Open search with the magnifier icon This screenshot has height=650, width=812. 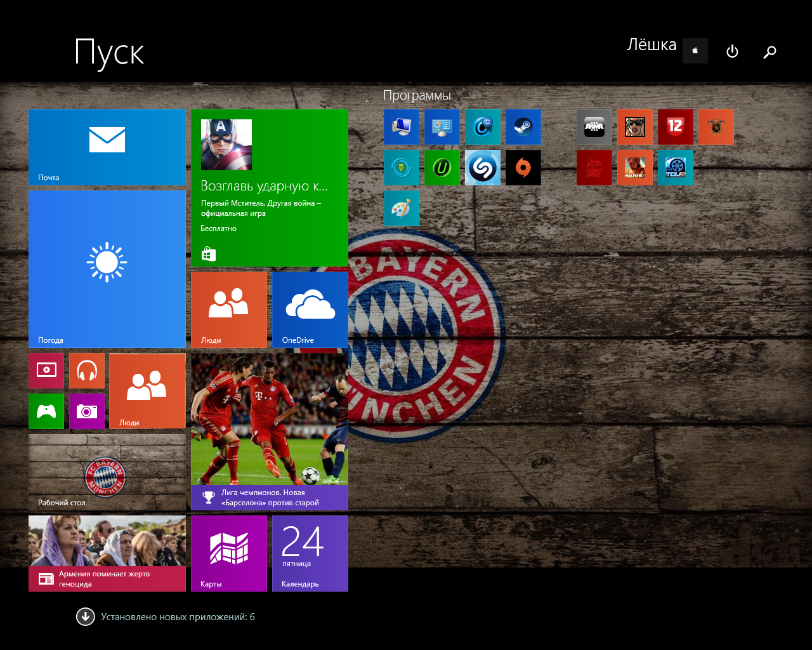coord(769,51)
